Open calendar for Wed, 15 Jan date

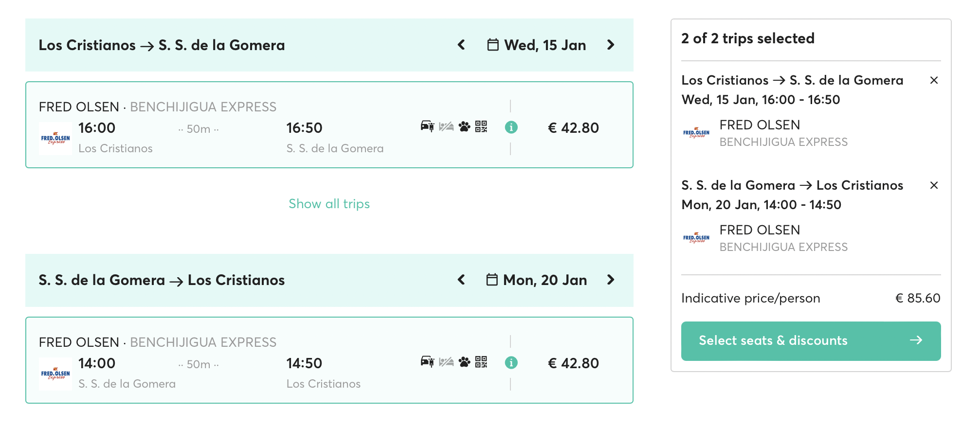coord(537,45)
